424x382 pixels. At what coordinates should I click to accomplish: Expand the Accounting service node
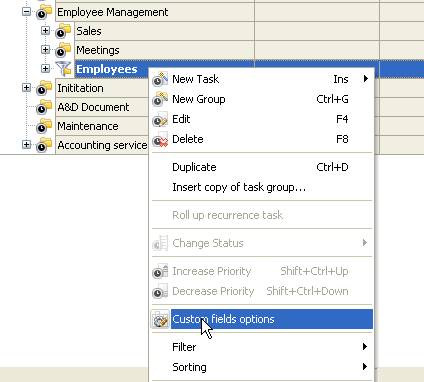click(x=26, y=145)
